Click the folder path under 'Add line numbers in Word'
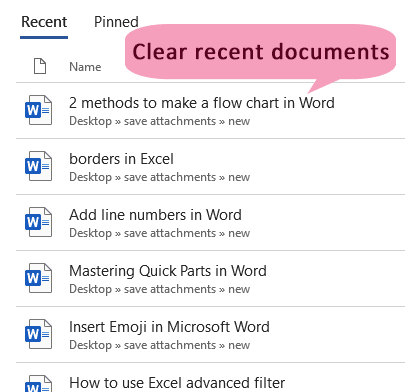Screen dimensions: 405x392 (159, 233)
